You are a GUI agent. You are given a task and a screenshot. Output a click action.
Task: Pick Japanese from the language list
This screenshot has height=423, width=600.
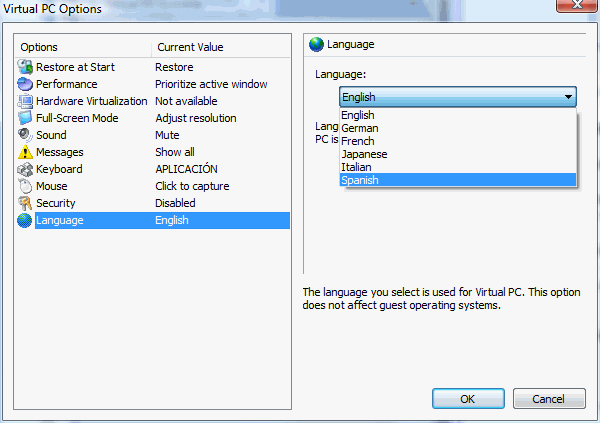click(458, 154)
